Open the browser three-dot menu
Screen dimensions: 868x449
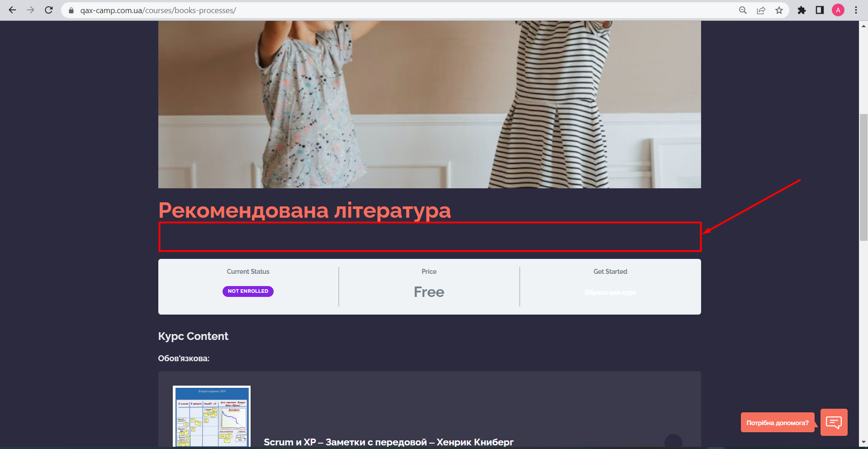[855, 10]
